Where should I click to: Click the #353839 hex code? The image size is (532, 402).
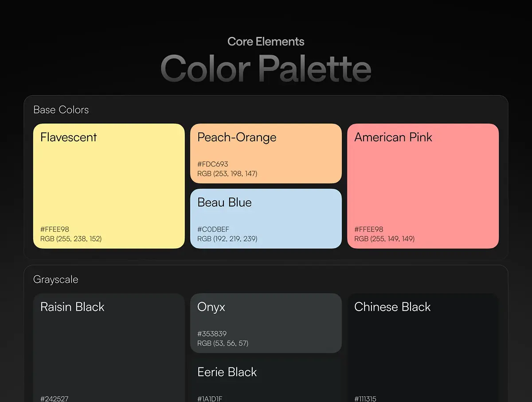[x=212, y=334]
